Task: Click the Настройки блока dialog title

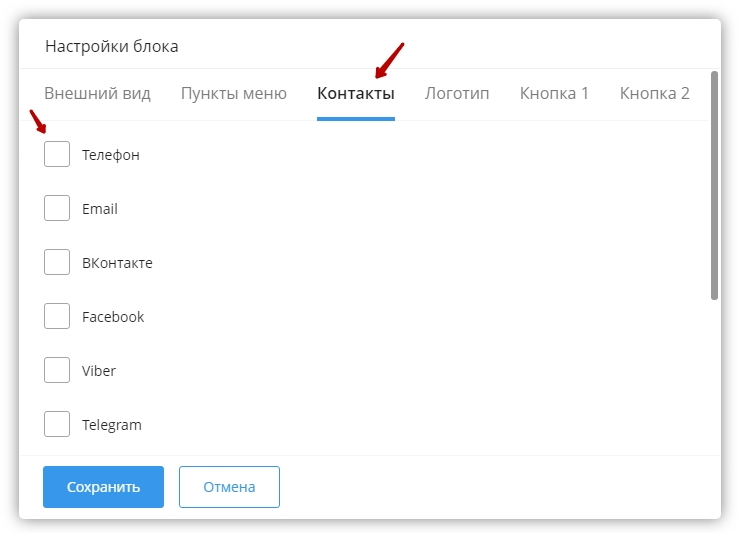Action: click(x=111, y=46)
